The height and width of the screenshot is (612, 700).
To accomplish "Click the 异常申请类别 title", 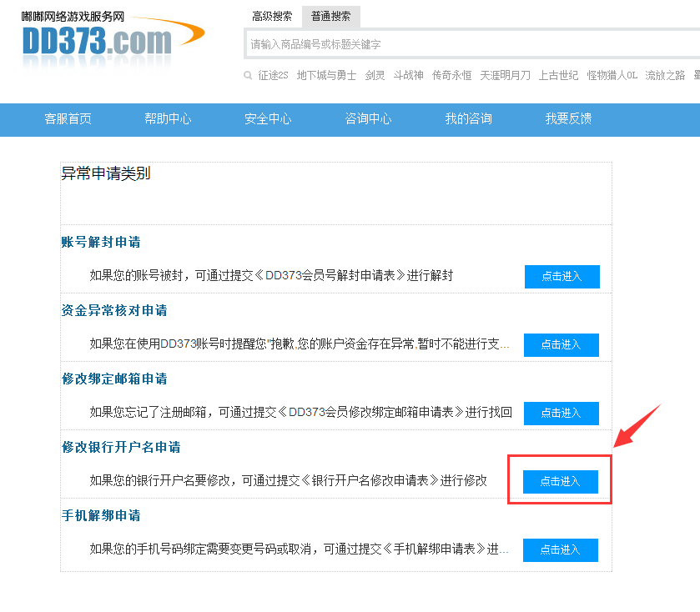I will (x=106, y=173).
